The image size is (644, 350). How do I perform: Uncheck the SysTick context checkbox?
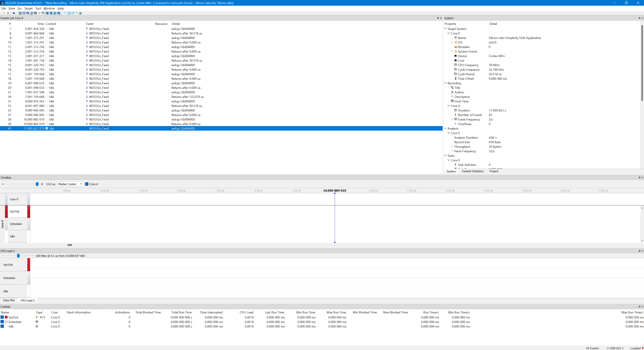(2, 317)
